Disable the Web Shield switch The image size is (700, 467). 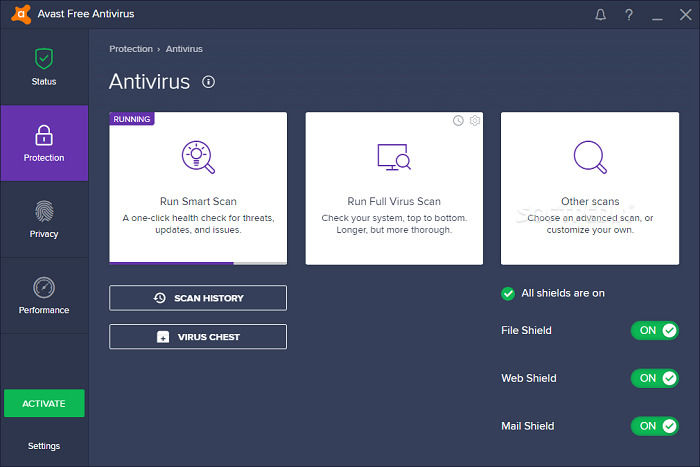point(654,378)
